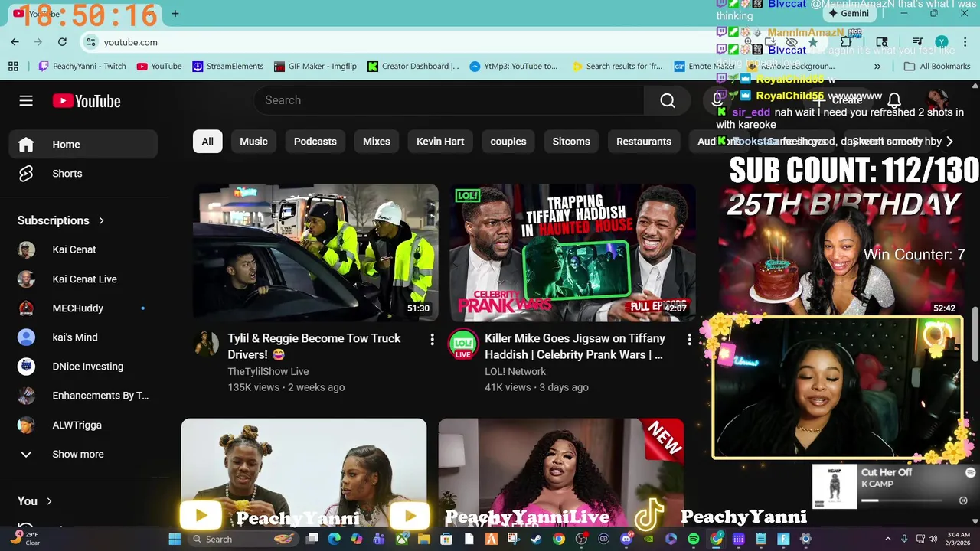This screenshot has height=551, width=980.
Task: Click the Gemini button
Action: [848, 13]
